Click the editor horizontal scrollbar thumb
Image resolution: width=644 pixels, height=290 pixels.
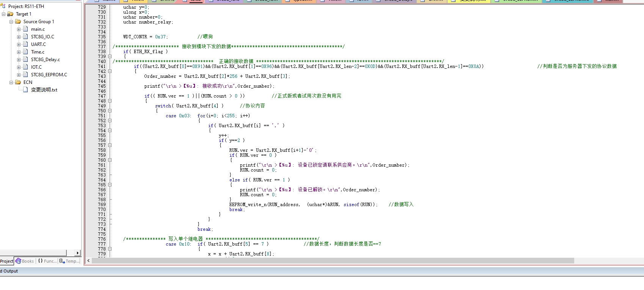(333, 260)
